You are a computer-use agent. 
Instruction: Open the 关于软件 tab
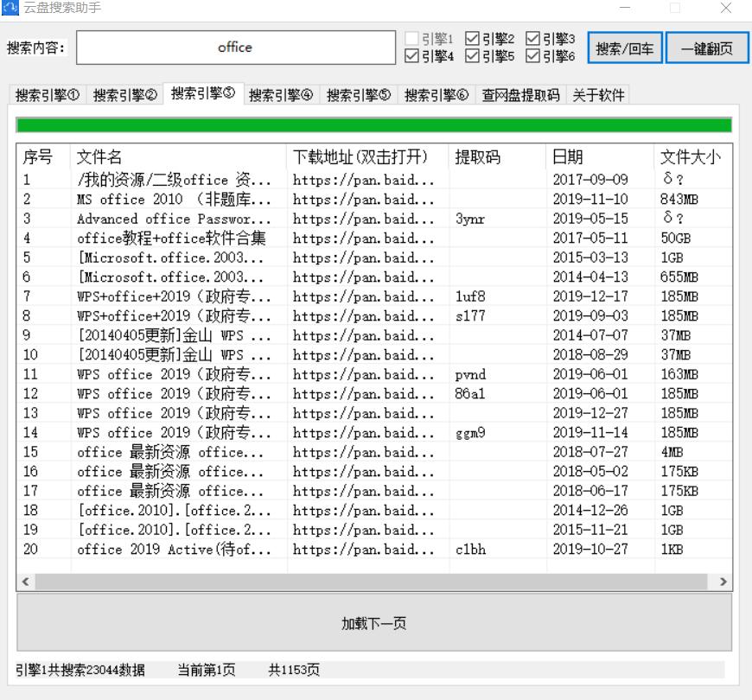598,95
